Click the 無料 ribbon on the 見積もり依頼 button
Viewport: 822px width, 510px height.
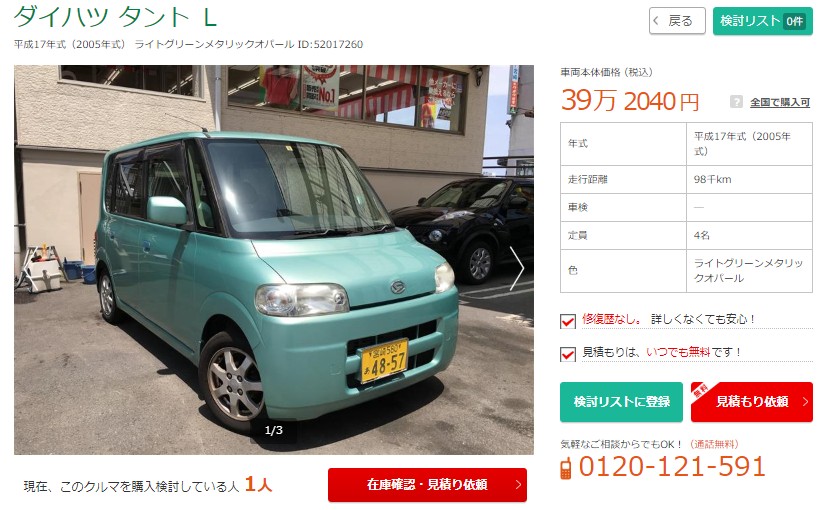701,392
